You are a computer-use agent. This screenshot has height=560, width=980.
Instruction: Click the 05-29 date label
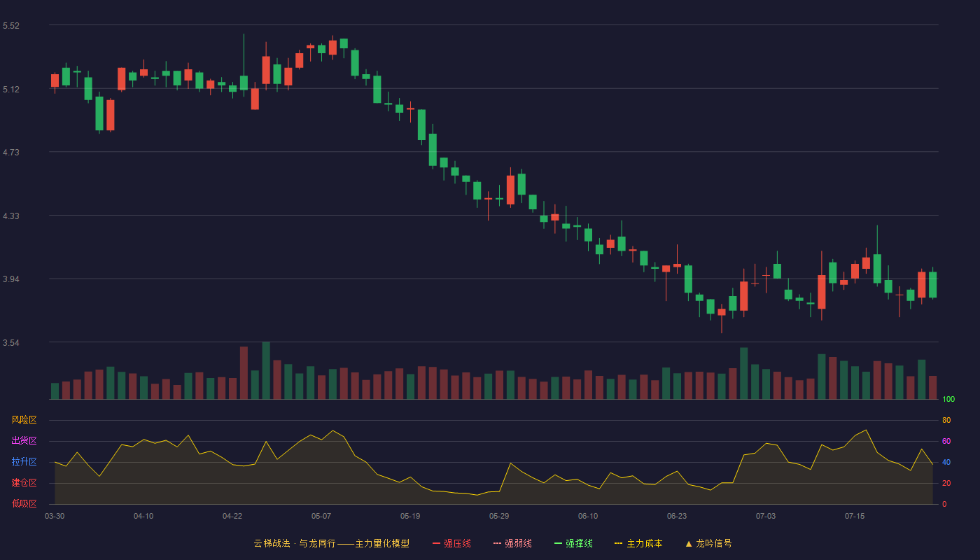click(499, 516)
